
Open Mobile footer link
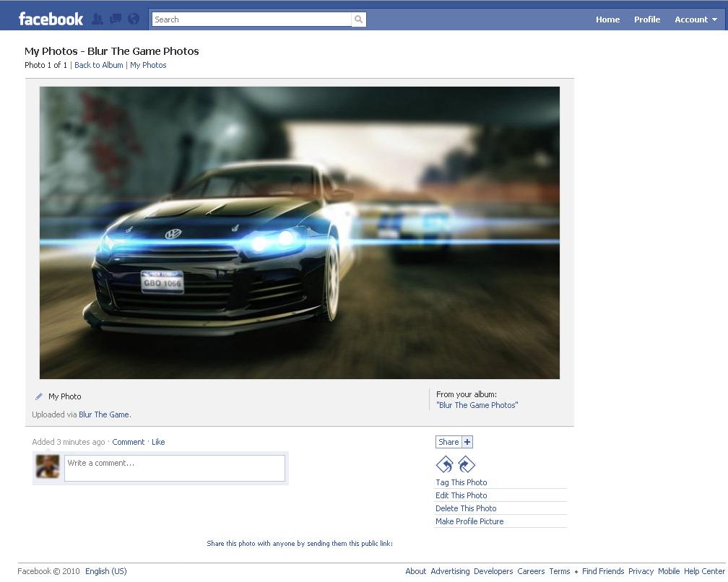tap(669, 571)
